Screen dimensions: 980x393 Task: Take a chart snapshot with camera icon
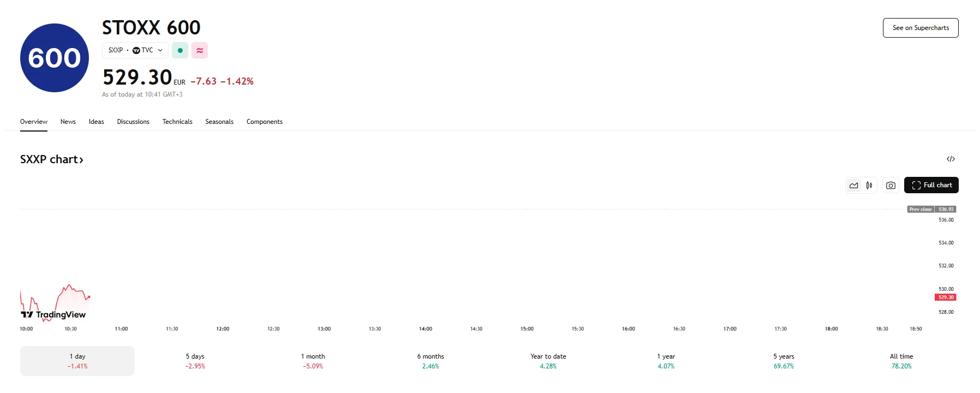point(891,186)
